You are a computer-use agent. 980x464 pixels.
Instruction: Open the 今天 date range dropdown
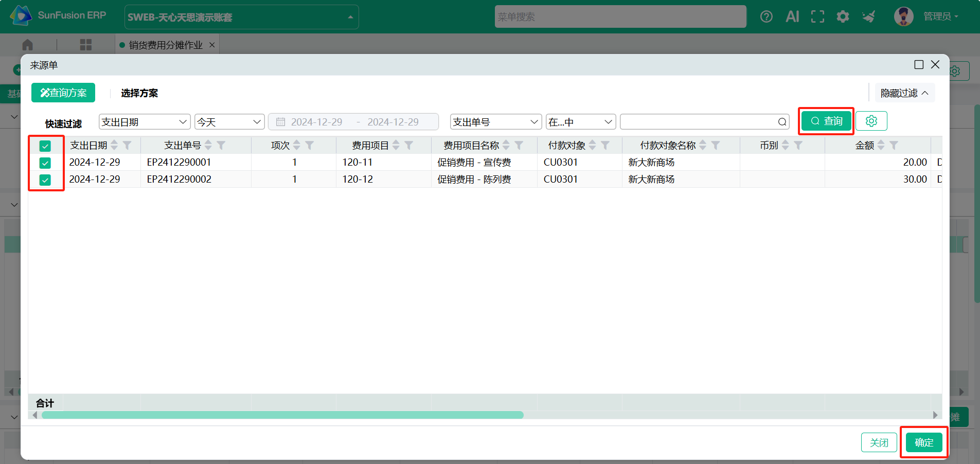(229, 122)
